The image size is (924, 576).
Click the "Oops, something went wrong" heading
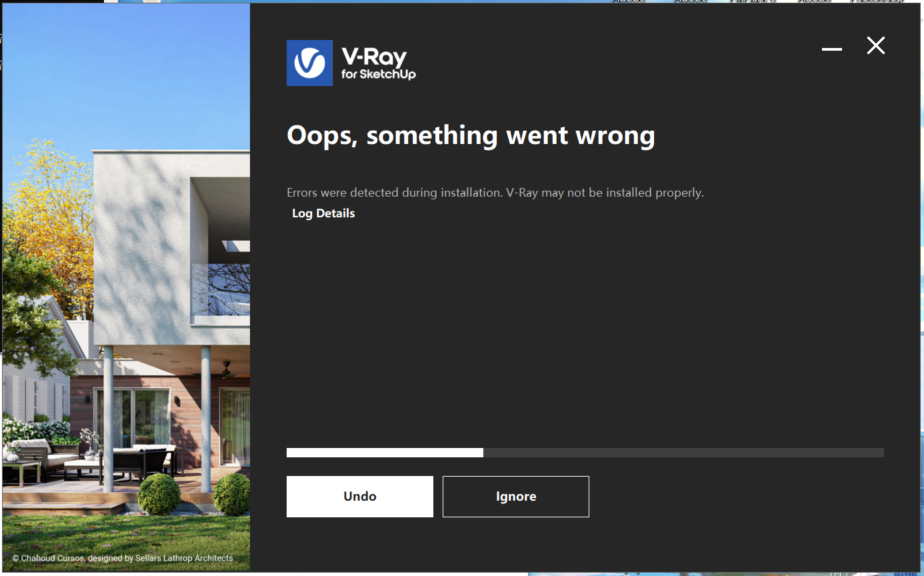click(471, 135)
